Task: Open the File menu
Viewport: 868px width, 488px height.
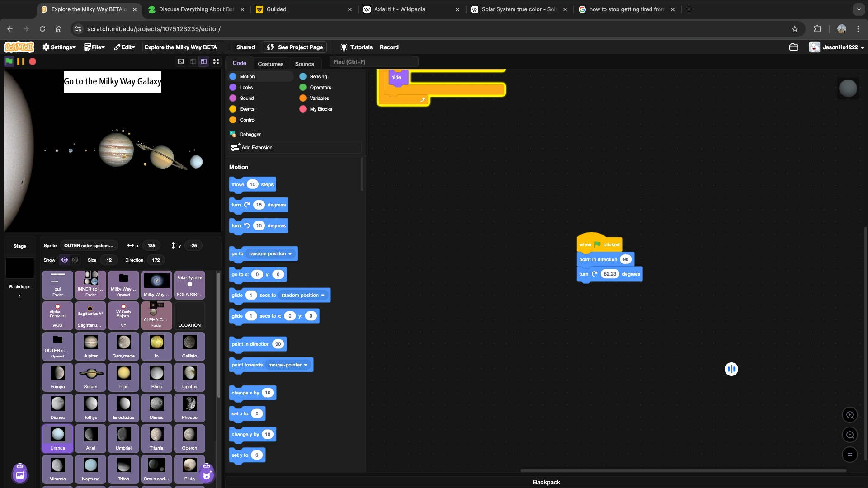Action: click(x=94, y=47)
